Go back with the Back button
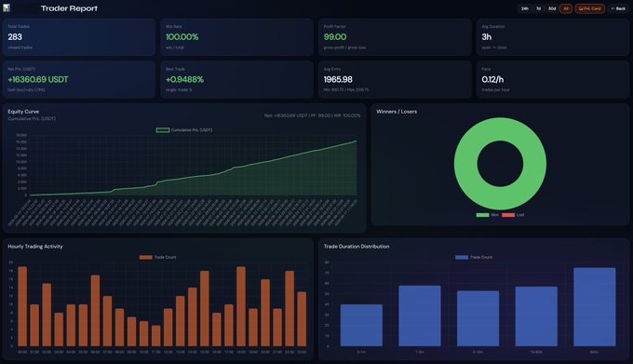Screen dimensions: 633x364 618,8
